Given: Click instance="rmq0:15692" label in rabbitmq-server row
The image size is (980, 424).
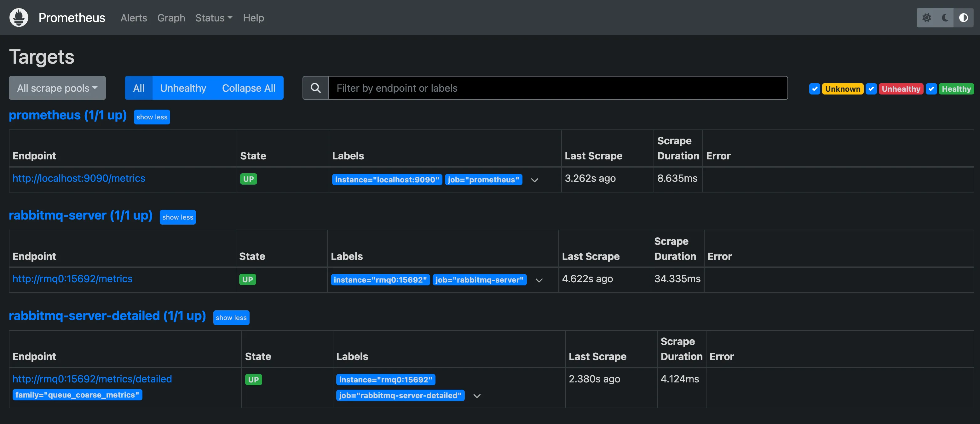Looking at the screenshot, I should 380,280.
